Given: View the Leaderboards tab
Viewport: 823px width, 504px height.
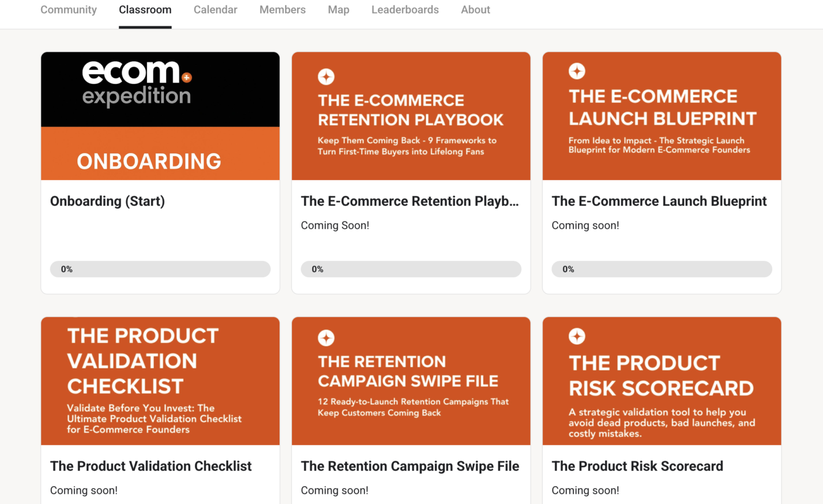Looking at the screenshot, I should point(405,10).
